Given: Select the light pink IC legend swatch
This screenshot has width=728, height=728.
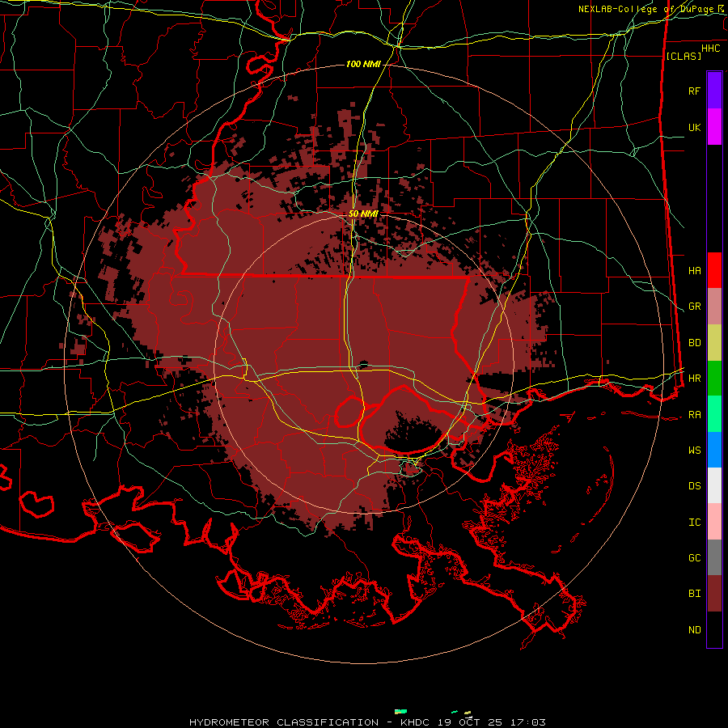Looking at the screenshot, I should (714, 522).
